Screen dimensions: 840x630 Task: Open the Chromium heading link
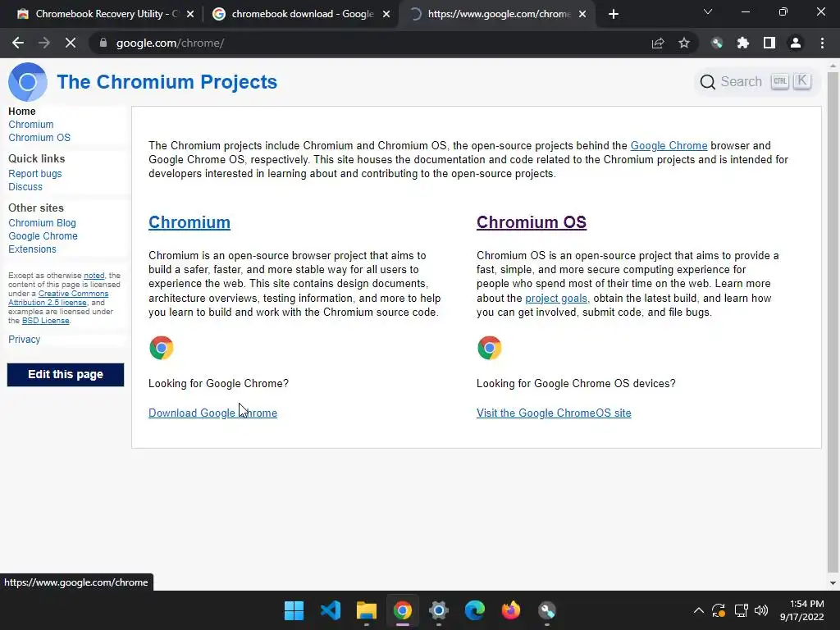[189, 222]
